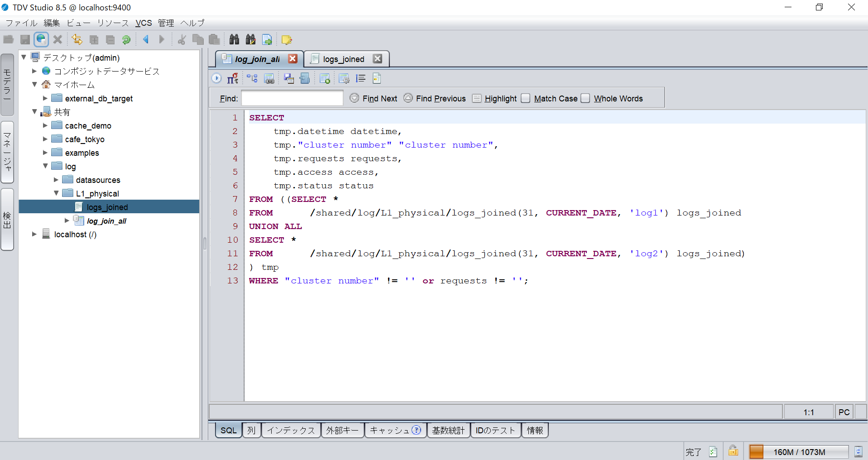Image resolution: width=868 pixels, height=460 pixels.
Task: Click the save with table icon in editor toolbar
Action: pyautogui.click(x=289, y=78)
